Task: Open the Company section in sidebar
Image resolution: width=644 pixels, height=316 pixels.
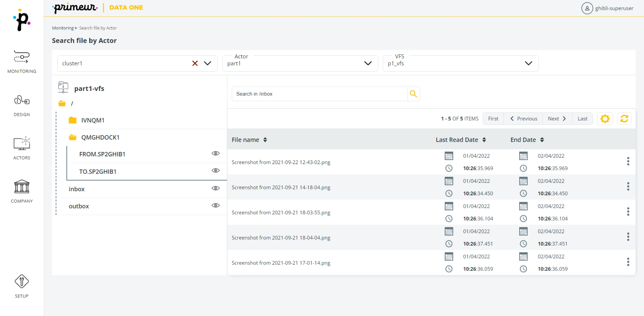Action: coord(22,192)
